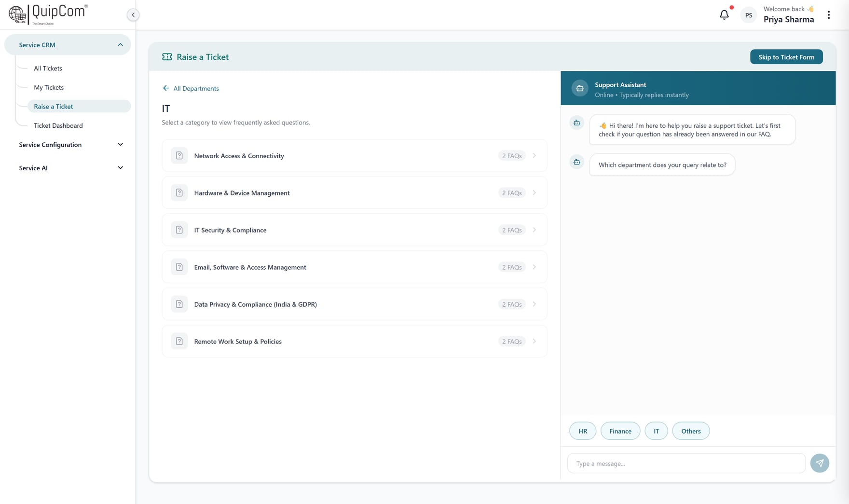The image size is (849, 504).
Task: Go to All Tickets
Action: tap(48, 68)
